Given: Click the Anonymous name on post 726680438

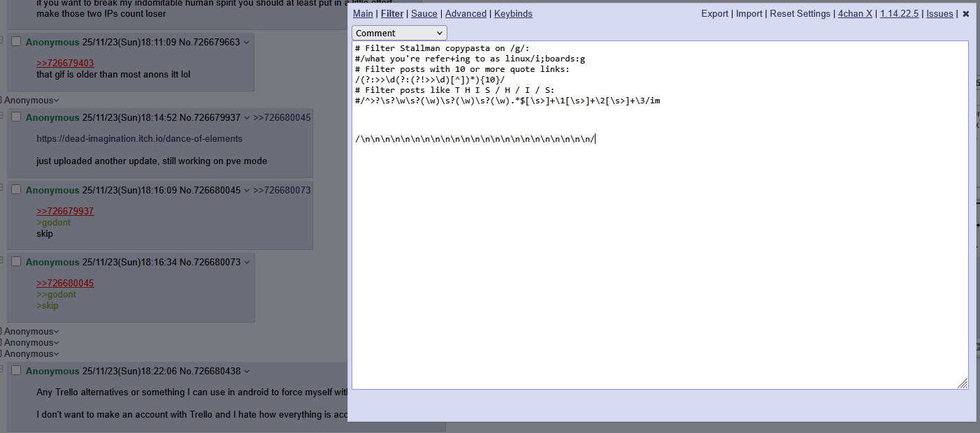Looking at the screenshot, I should tap(52, 371).
